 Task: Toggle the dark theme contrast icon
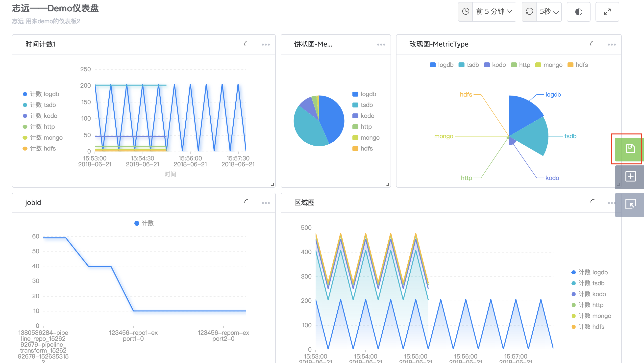578,12
